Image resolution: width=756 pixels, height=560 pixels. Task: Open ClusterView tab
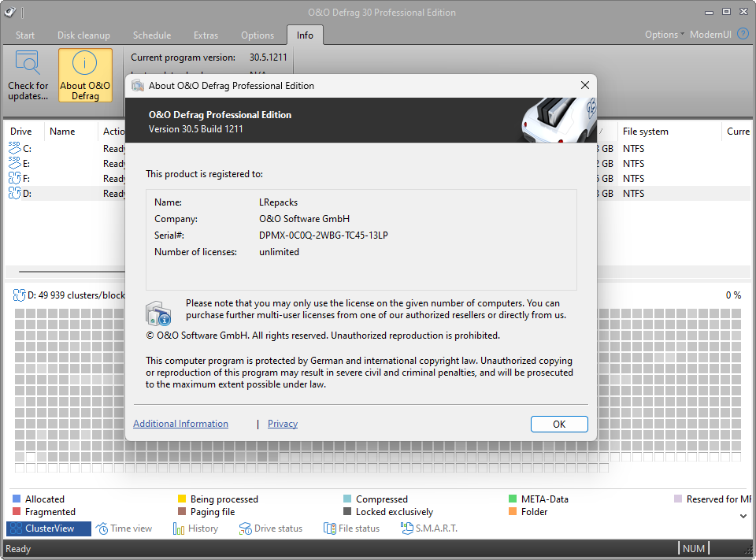[48, 528]
